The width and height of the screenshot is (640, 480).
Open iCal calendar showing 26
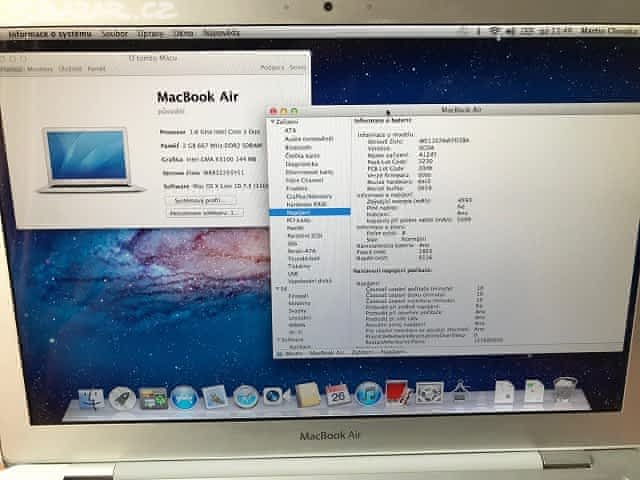pos(338,395)
